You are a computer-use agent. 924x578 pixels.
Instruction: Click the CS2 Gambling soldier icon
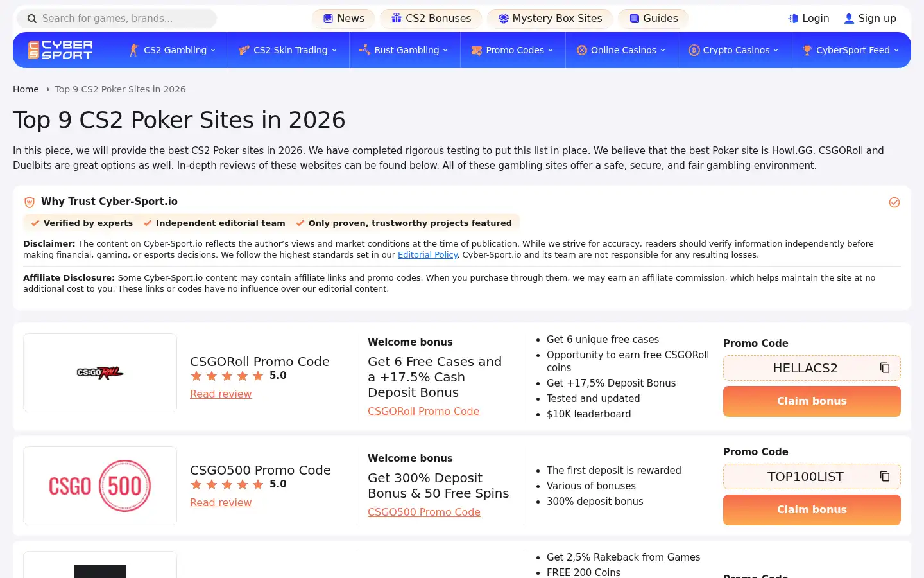click(134, 50)
